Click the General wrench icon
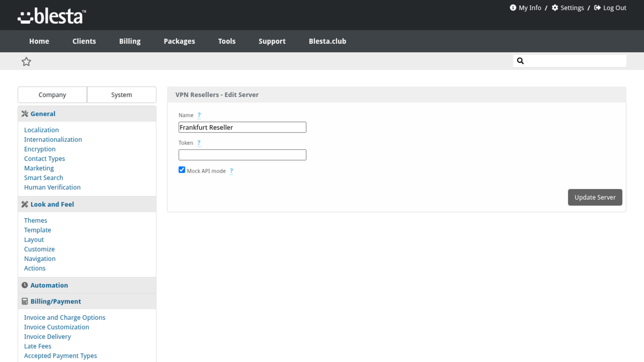Viewport: 644px width, 362px height. pyautogui.click(x=24, y=114)
